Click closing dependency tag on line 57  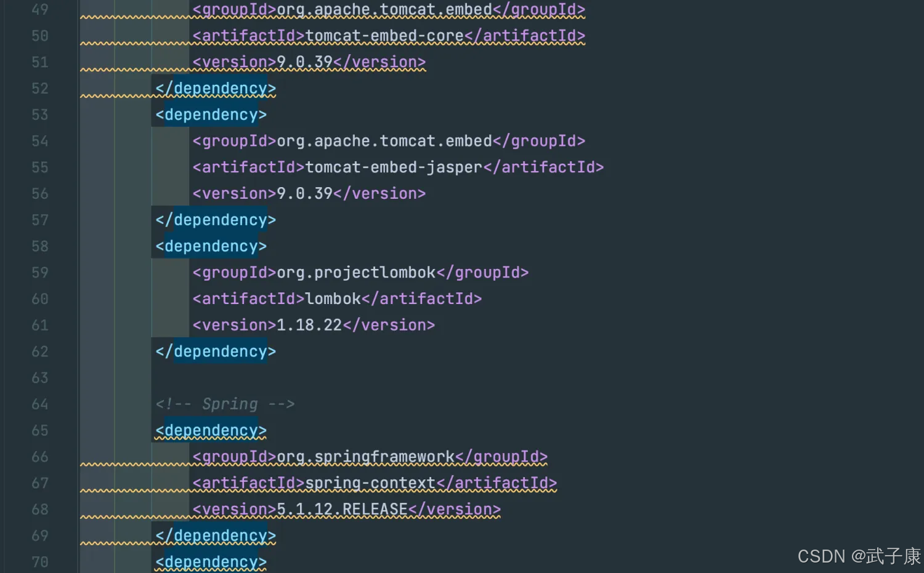(216, 220)
